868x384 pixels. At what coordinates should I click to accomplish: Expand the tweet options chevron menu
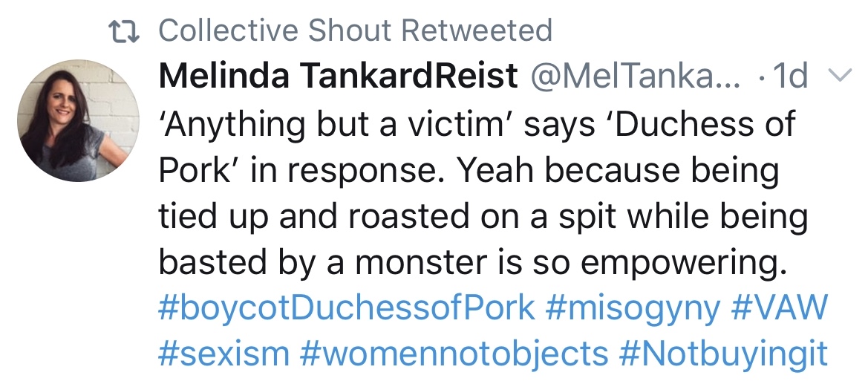point(837,76)
